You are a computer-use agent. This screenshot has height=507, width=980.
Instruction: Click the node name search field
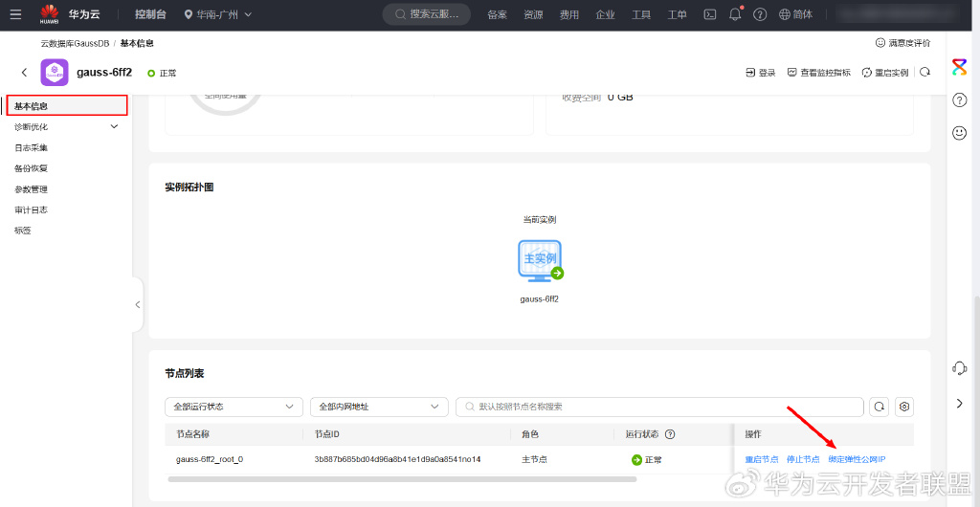[x=659, y=407]
